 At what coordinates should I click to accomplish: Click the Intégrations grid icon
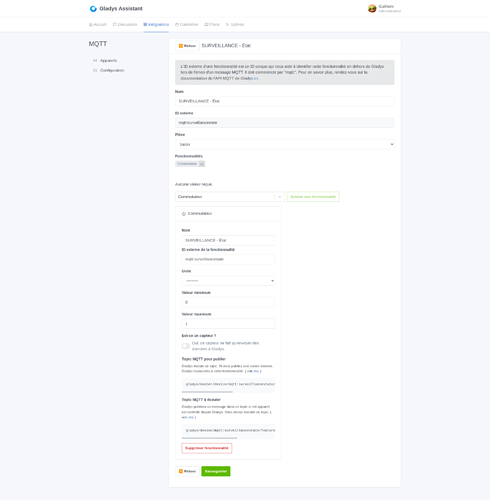point(145,24)
